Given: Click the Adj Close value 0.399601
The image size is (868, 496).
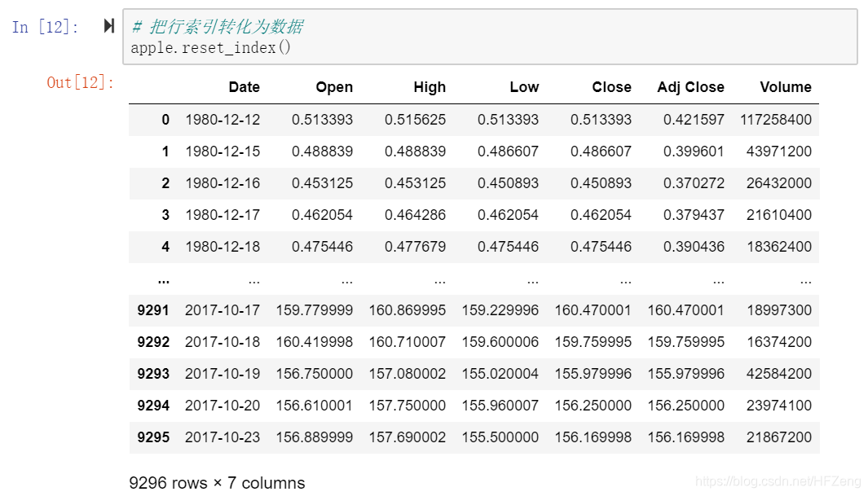Looking at the screenshot, I should point(694,151).
